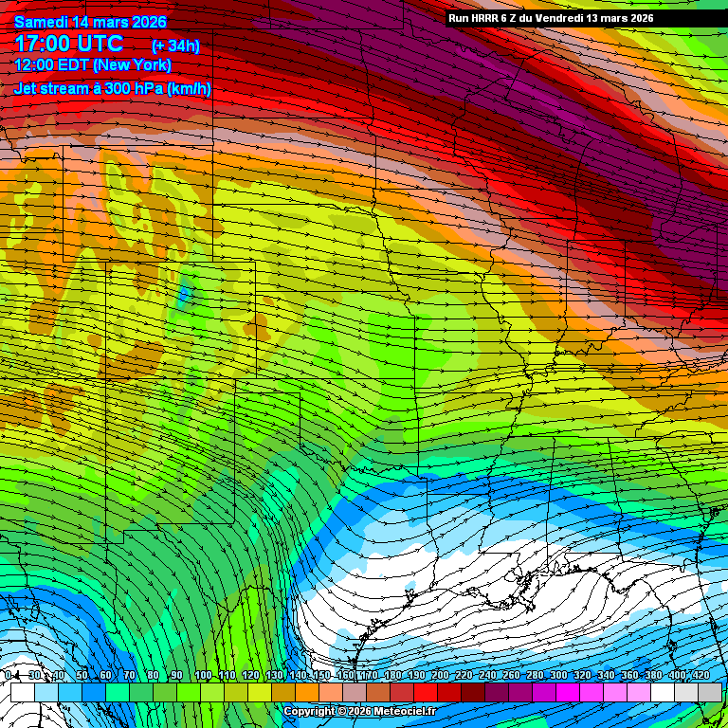The width and height of the screenshot is (728, 728).
Task: Select the bright red legend swatch
Action: (425, 693)
